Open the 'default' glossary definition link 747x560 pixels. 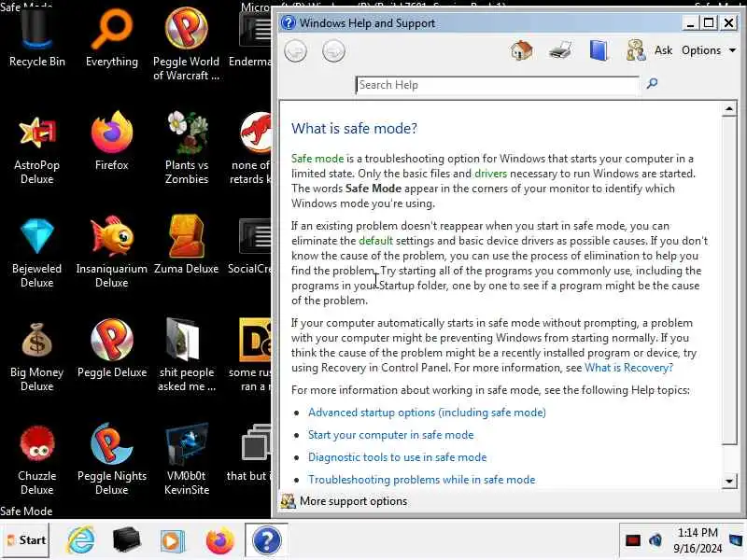(x=376, y=241)
